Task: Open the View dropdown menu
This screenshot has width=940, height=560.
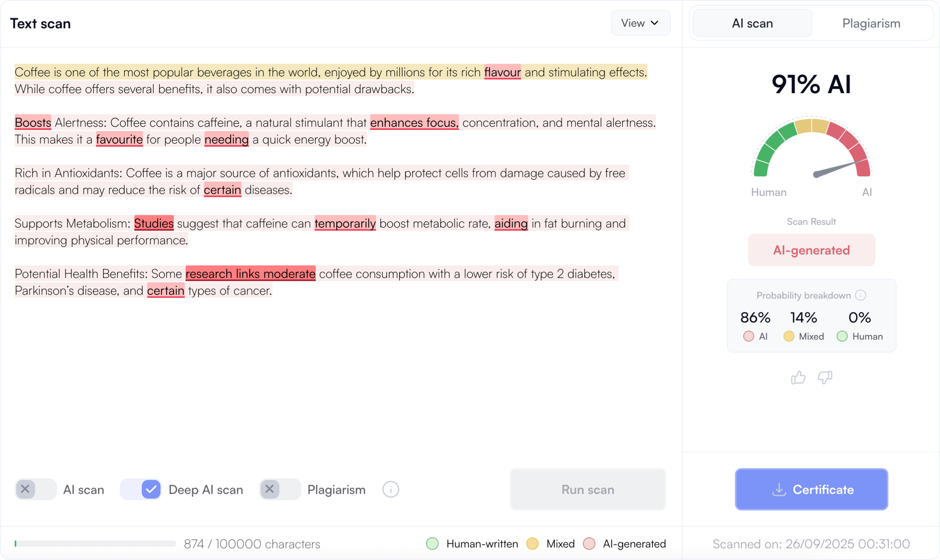Action: click(640, 23)
